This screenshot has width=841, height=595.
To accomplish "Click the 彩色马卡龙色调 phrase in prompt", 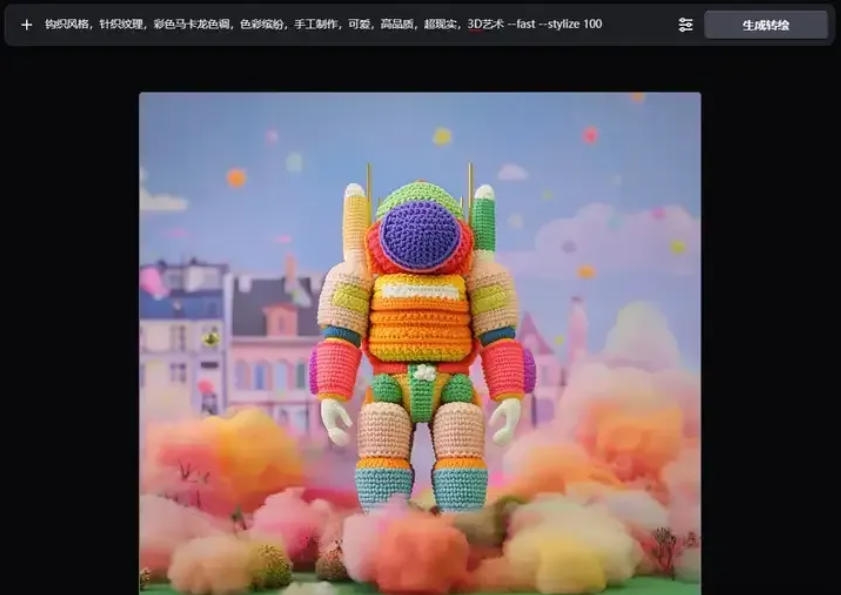I will click(186, 24).
